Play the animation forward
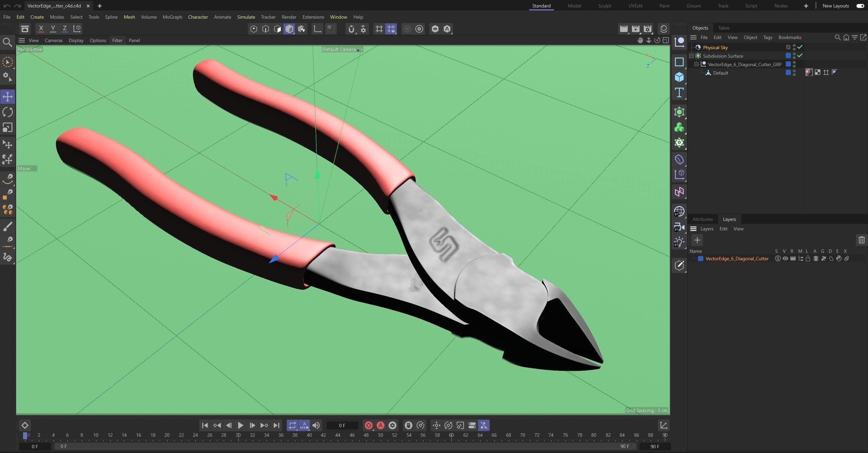 coord(240,425)
